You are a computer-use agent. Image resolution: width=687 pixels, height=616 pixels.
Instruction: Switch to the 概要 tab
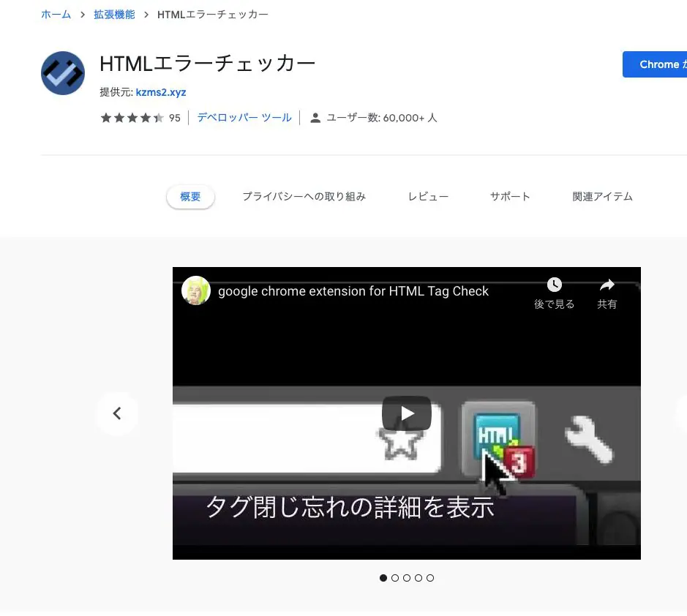click(x=190, y=197)
